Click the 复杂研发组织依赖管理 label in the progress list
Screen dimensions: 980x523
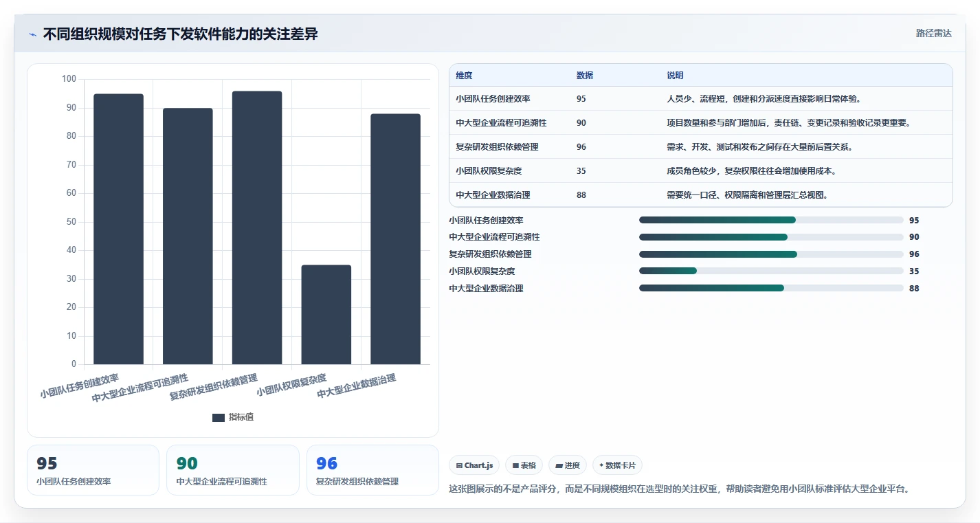click(x=490, y=254)
